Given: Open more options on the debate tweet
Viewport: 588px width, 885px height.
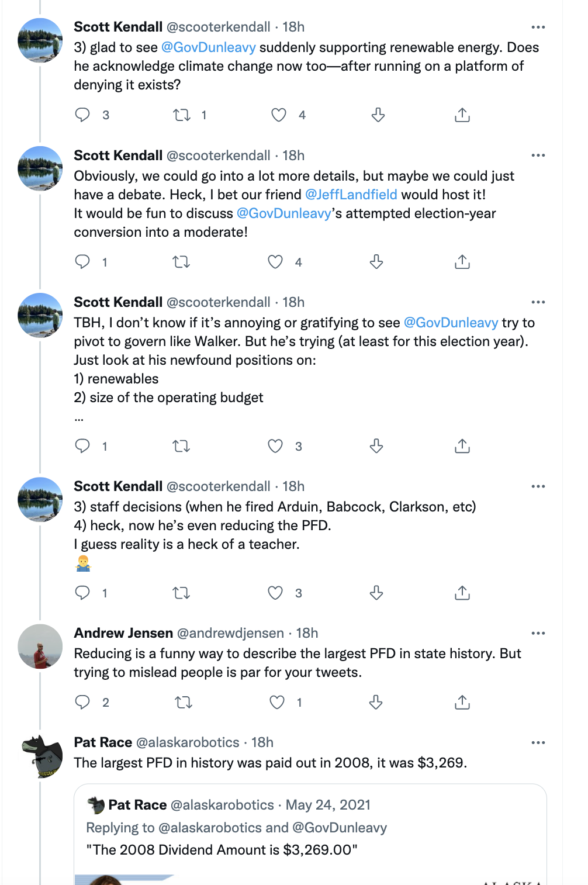Looking at the screenshot, I should click(x=538, y=155).
